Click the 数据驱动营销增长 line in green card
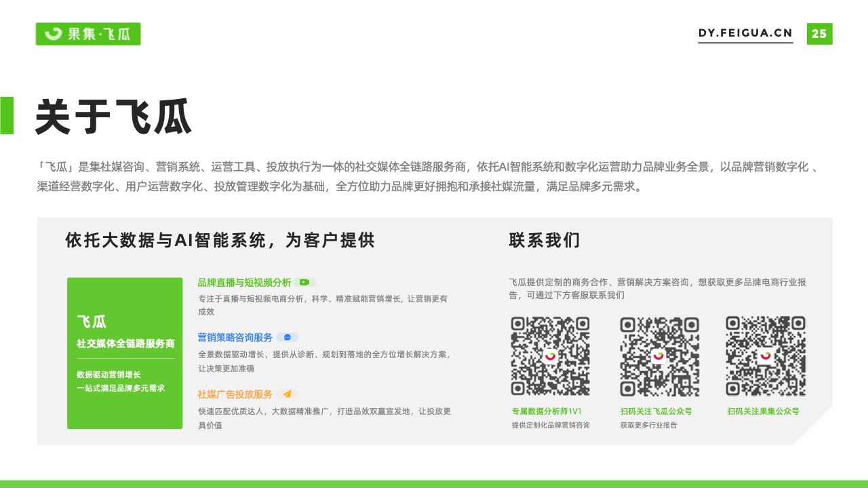The image size is (868, 488). [x=109, y=374]
